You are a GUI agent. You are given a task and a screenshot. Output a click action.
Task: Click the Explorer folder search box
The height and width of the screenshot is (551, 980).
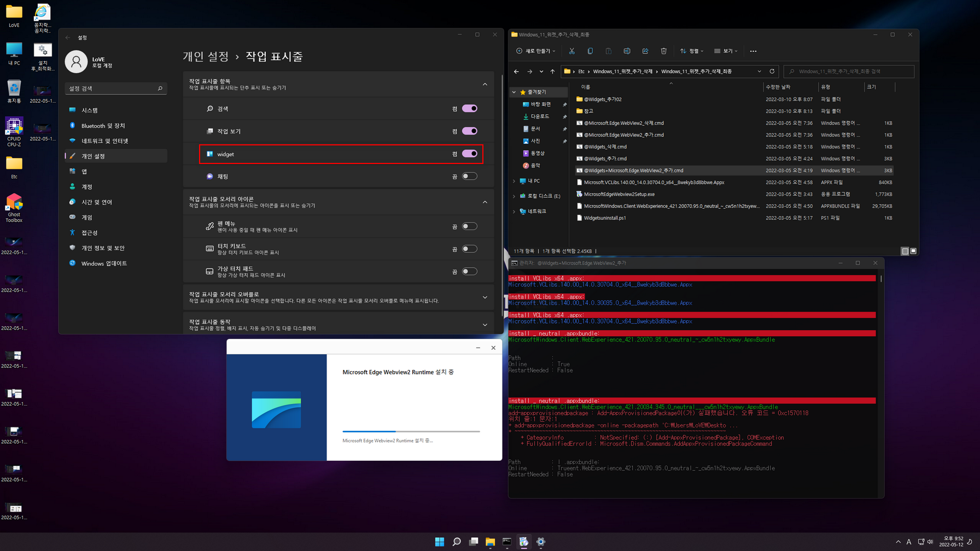click(x=849, y=72)
